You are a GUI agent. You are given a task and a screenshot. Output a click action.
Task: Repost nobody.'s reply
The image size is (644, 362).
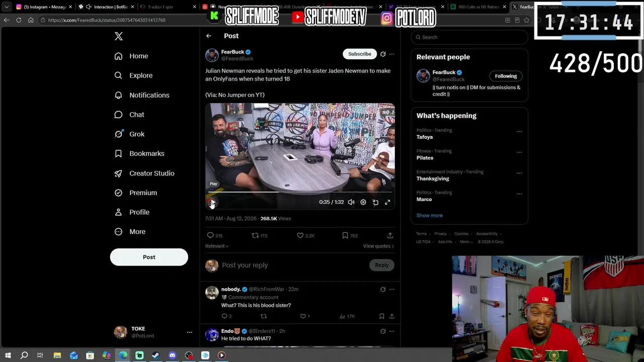(264, 316)
